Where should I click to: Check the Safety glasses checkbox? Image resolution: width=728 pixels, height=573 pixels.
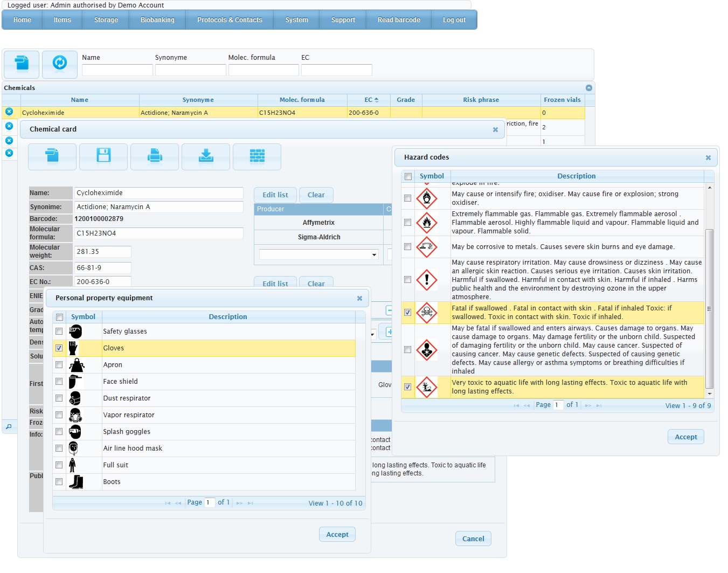(x=59, y=332)
